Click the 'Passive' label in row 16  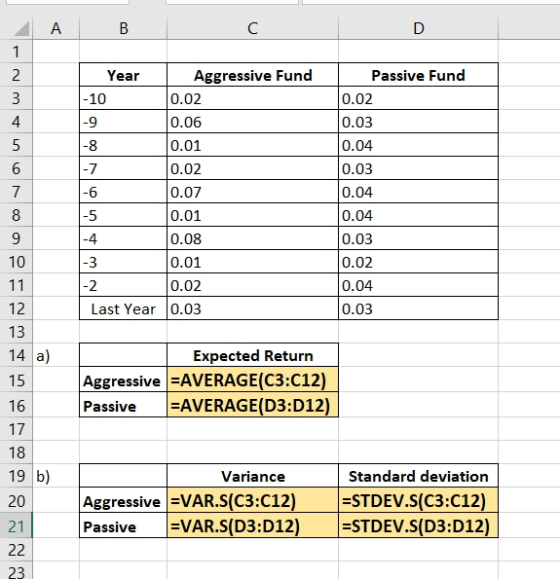coord(123,405)
